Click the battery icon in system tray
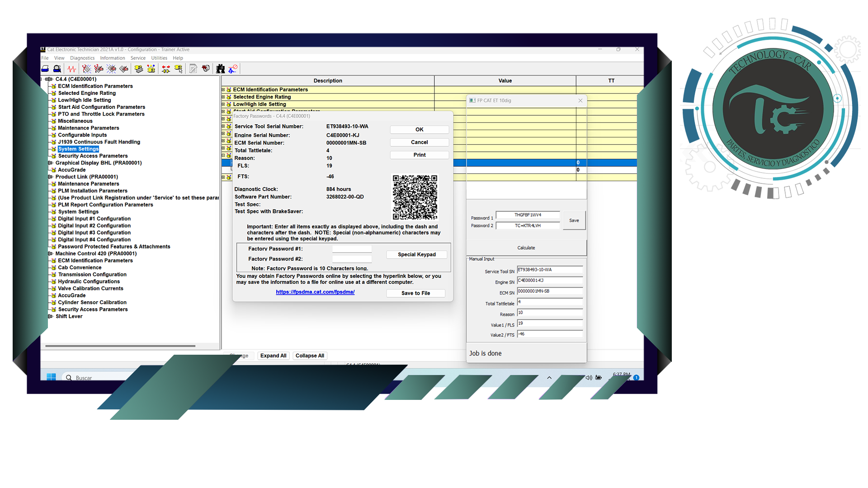 (599, 377)
